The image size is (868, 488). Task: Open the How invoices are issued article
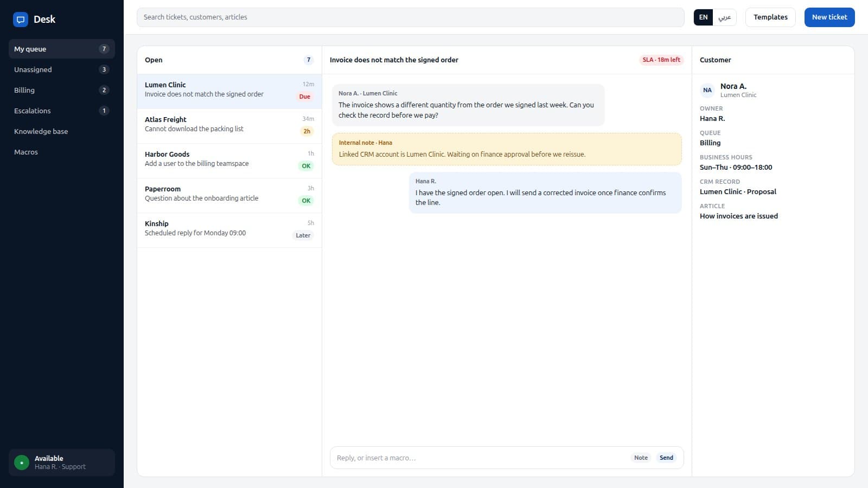click(x=738, y=216)
